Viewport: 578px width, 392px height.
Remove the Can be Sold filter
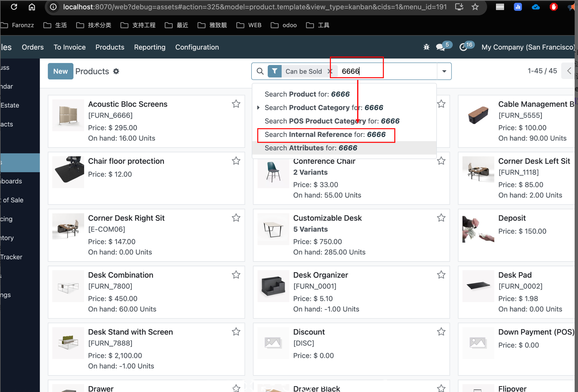[x=330, y=71]
